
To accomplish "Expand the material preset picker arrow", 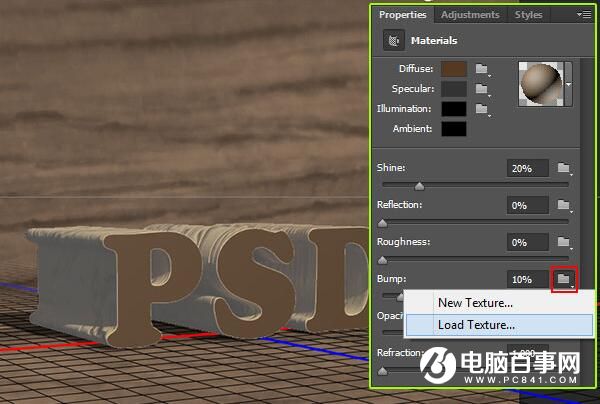I will pos(569,84).
